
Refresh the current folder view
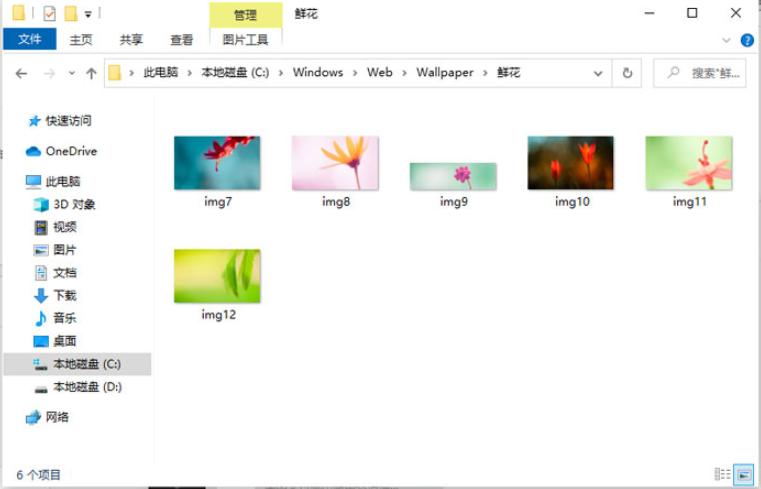627,73
